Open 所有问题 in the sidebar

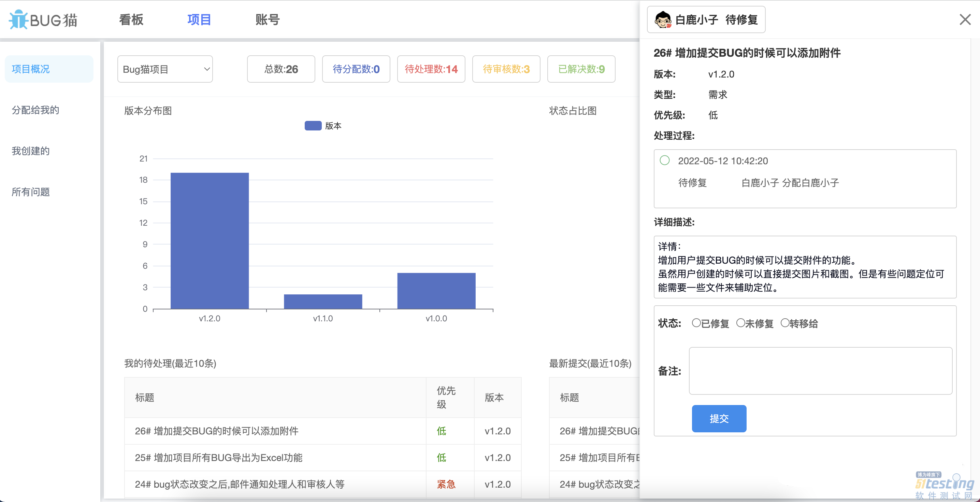tap(30, 192)
